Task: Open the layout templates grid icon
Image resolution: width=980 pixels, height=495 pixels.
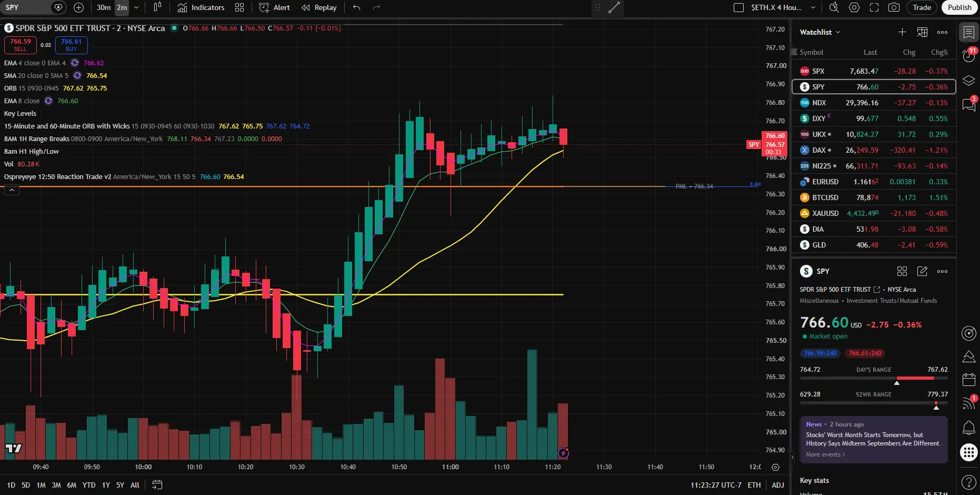Action: point(239,7)
